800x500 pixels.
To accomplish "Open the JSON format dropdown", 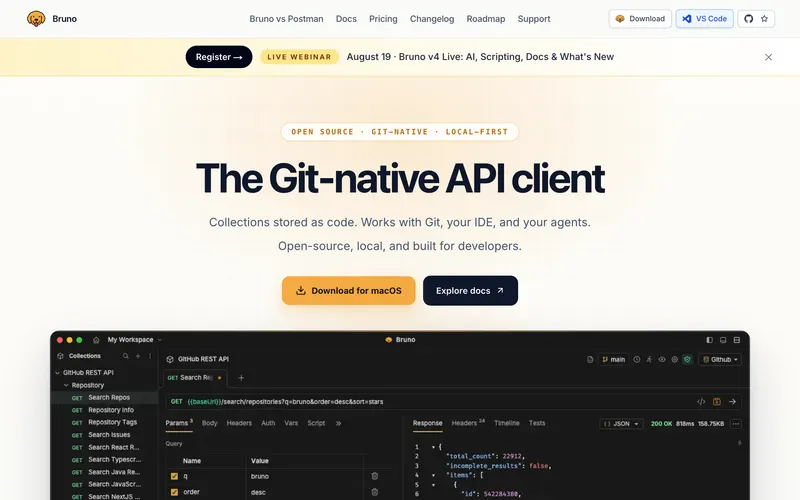I will coord(621,424).
